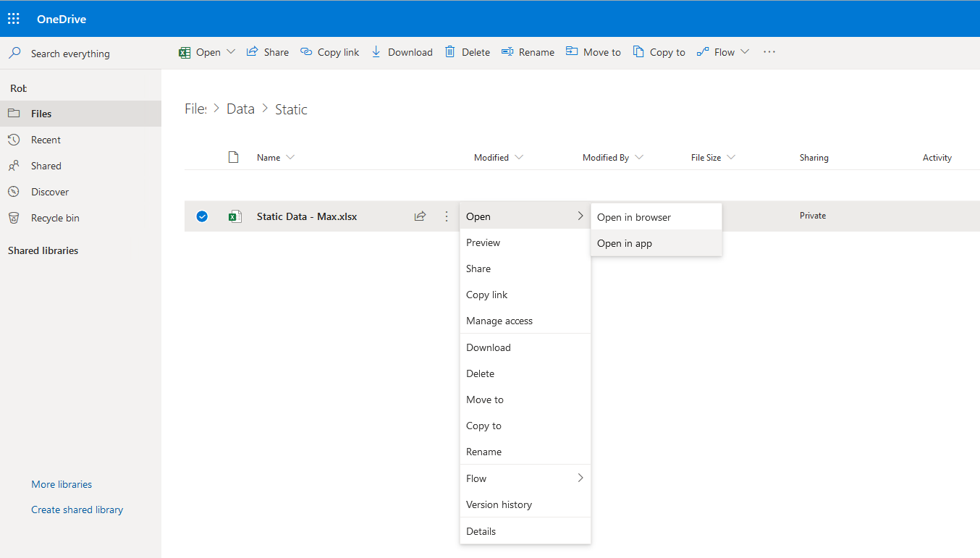980x558 pixels.
Task: Click the More libraries link
Action: [62, 484]
